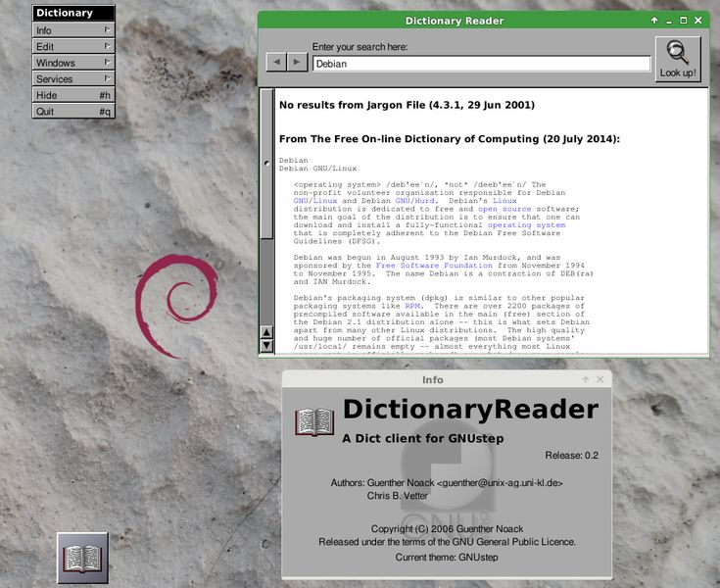720x588 pixels.
Task: Follow the Linux link after Debian's
Action: coord(504,201)
